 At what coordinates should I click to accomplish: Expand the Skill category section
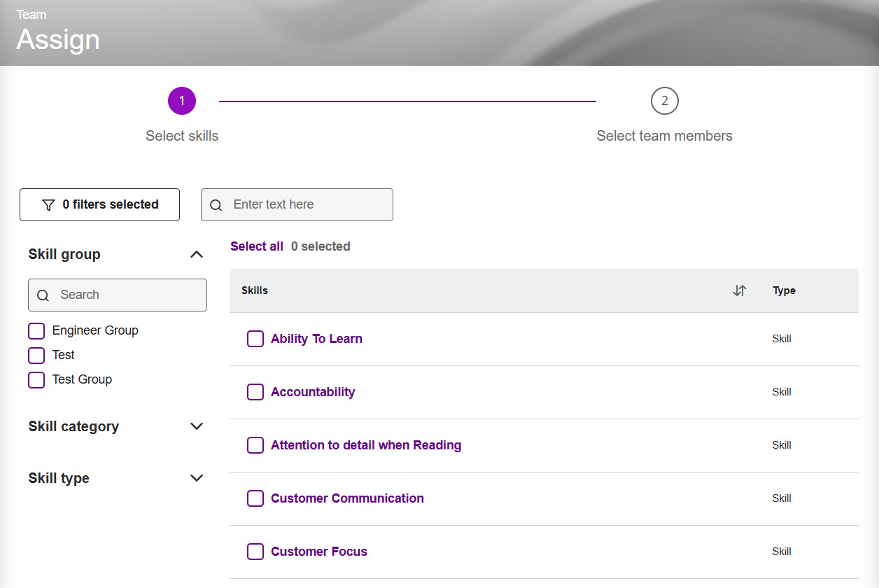pyautogui.click(x=197, y=426)
